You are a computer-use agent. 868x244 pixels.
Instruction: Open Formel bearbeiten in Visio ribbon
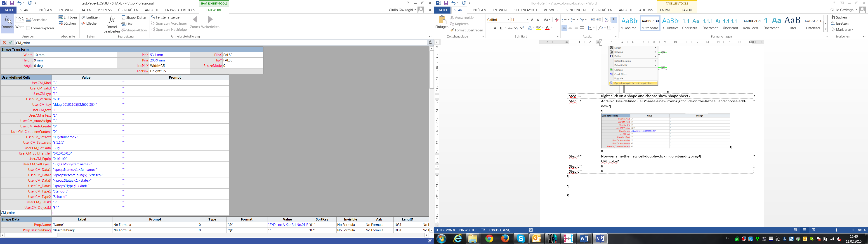coord(111,24)
